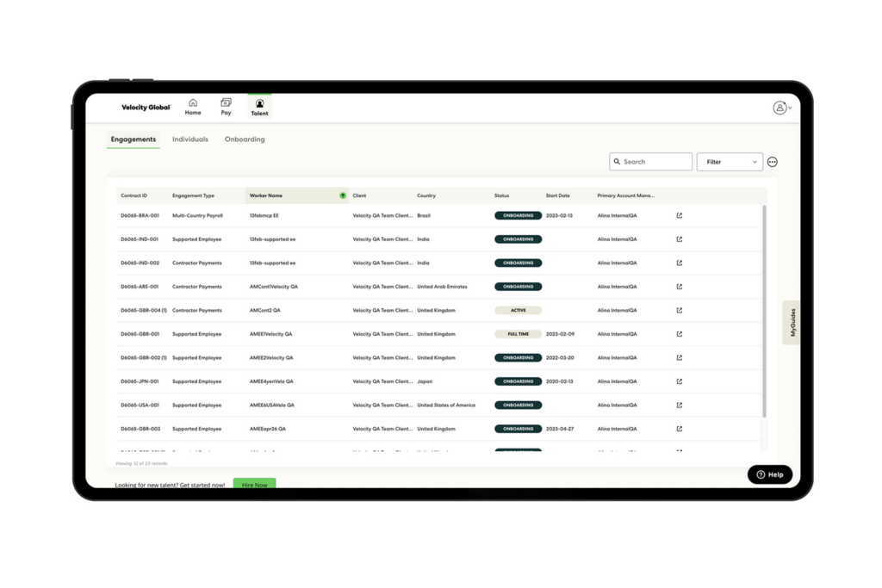The height and width of the screenshot is (588, 882).
Task: Click worker name AMCont2 QA
Action: (x=264, y=310)
